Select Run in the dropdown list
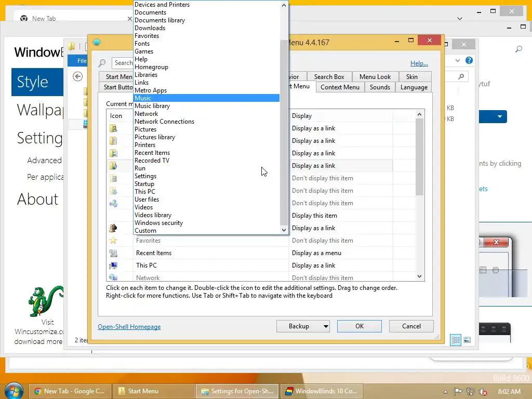The height and width of the screenshot is (399, 532). pyautogui.click(x=207, y=169)
